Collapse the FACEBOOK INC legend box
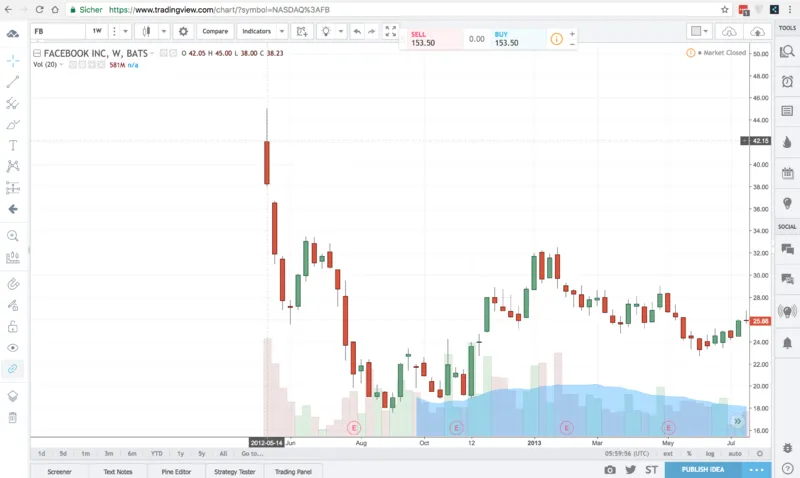Image resolution: width=800 pixels, height=478 pixels. [x=37, y=53]
